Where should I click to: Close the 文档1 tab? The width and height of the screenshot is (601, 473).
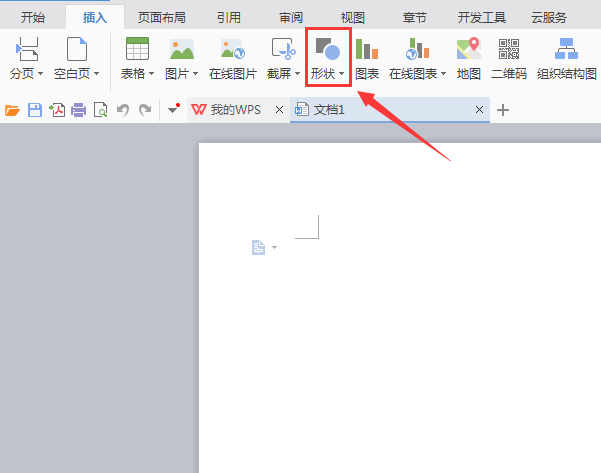(479, 110)
